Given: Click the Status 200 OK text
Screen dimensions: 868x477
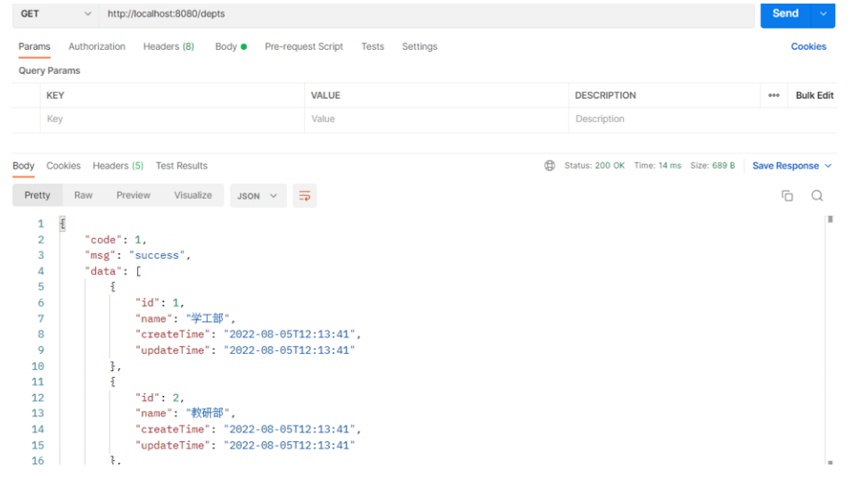Looking at the screenshot, I should (x=594, y=166).
